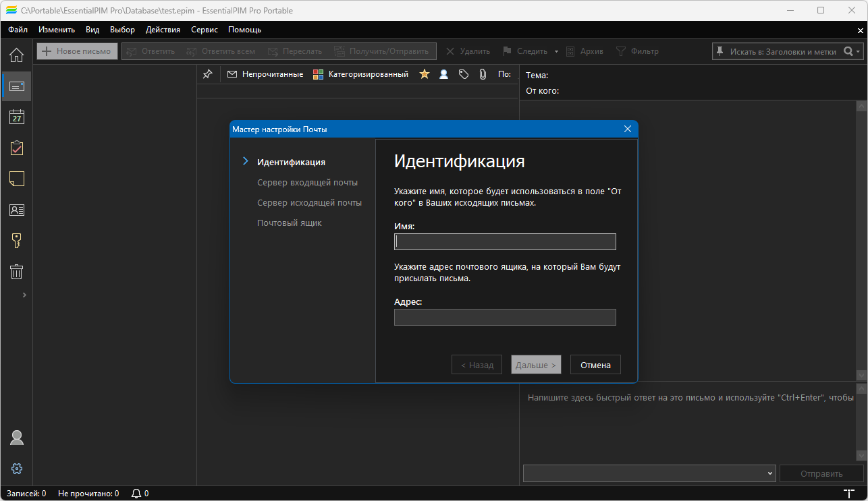Close the Мастер настройки Почты dialog
The height and width of the screenshot is (501, 868).
(x=627, y=129)
